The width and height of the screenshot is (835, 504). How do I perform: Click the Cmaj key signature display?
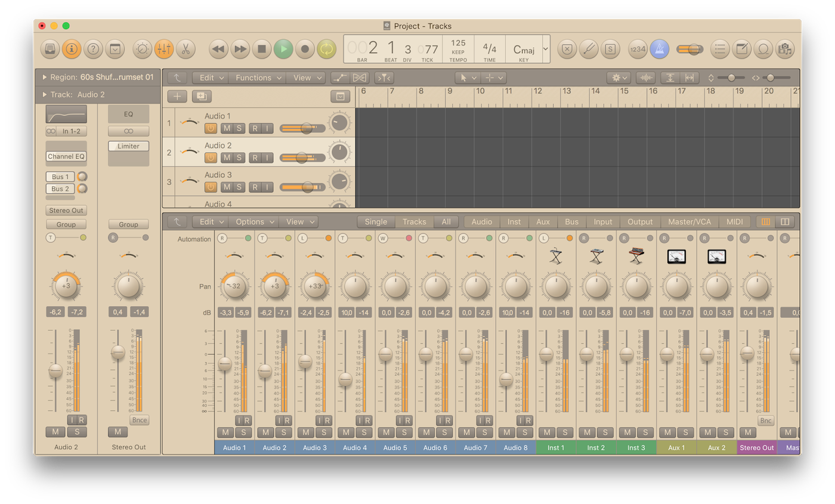coord(524,50)
